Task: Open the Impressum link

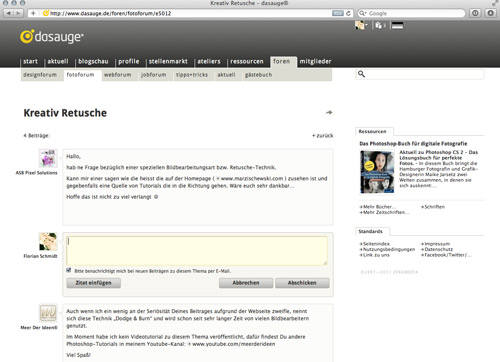Action: tap(435, 244)
